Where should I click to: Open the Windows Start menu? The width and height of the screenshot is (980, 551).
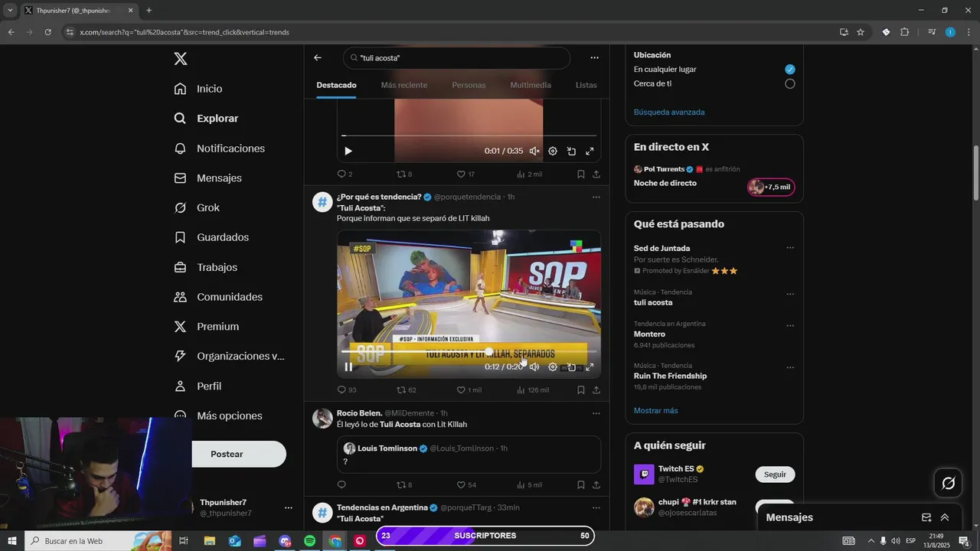point(12,541)
